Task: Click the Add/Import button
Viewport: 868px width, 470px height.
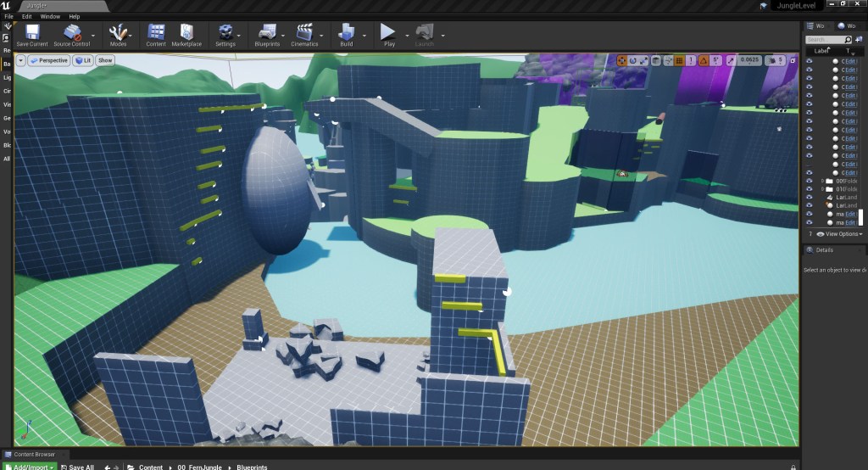Action: pyautogui.click(x=33, y=467)
